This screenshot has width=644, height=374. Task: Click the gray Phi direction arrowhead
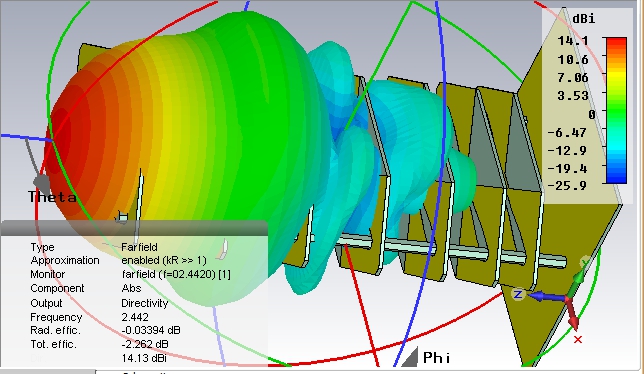point(410,357)
